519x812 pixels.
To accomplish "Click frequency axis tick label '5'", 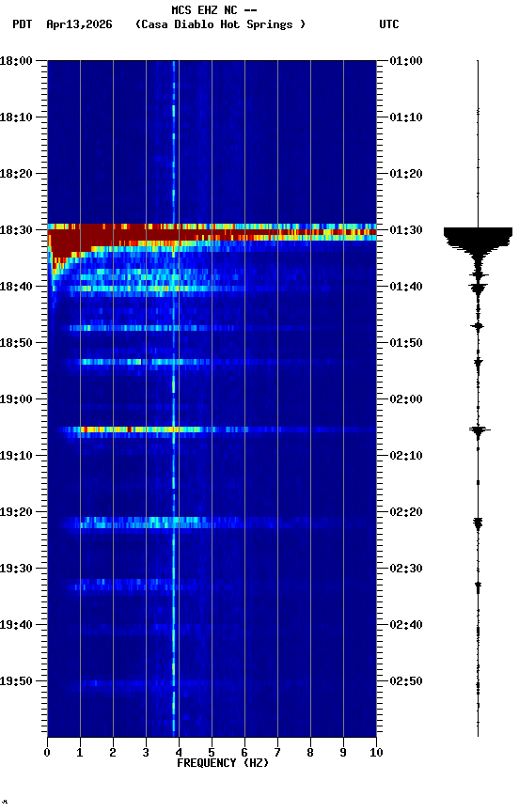I will click(x=212, y=753).
